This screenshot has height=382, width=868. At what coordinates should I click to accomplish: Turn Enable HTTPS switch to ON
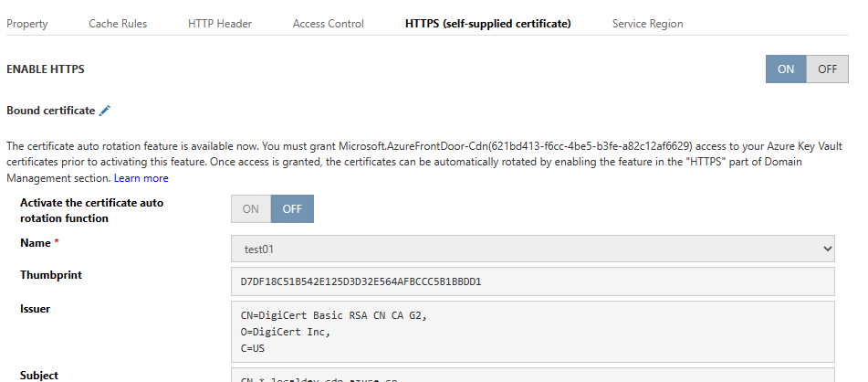tap(786, 69)
